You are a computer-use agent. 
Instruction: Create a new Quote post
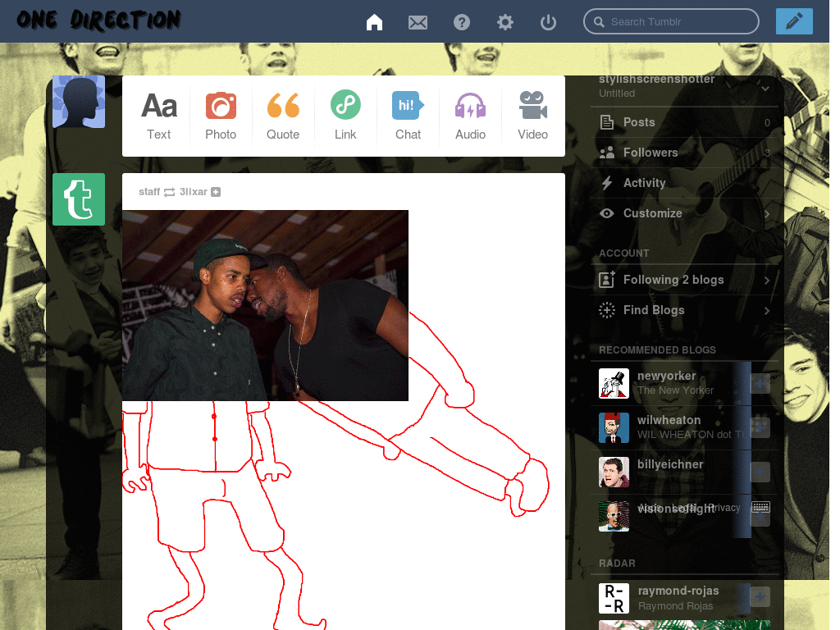coord(283,116)
